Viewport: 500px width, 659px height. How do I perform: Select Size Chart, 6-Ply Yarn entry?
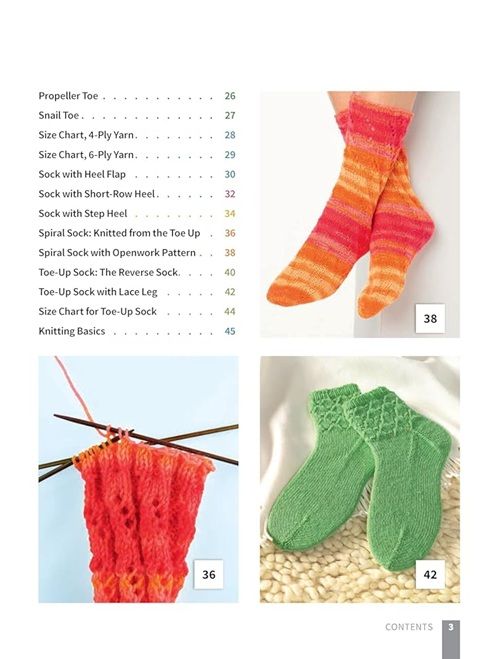[x=137, y=155]
